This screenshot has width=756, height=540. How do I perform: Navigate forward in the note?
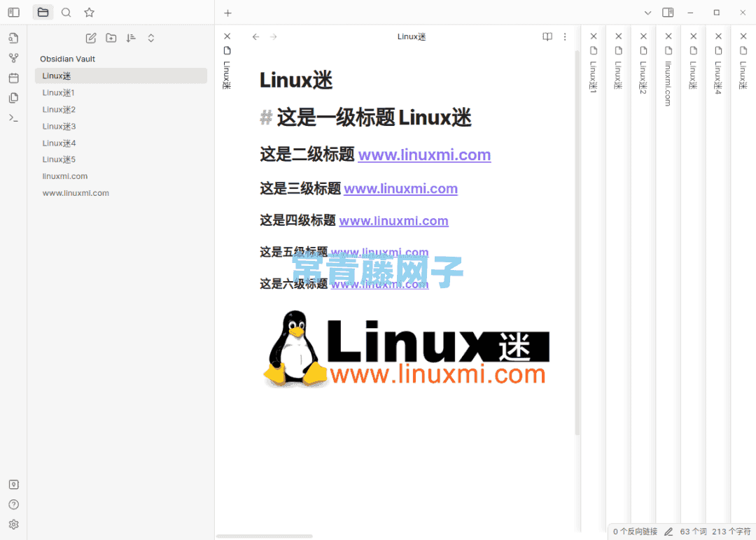click(274, 36)
